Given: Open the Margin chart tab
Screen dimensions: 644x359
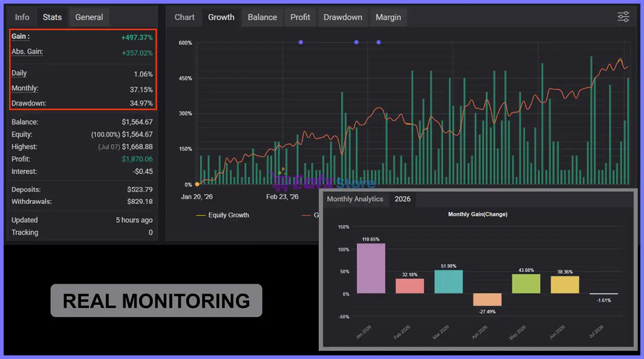Looking at the screenshot, I should (388, 17).
